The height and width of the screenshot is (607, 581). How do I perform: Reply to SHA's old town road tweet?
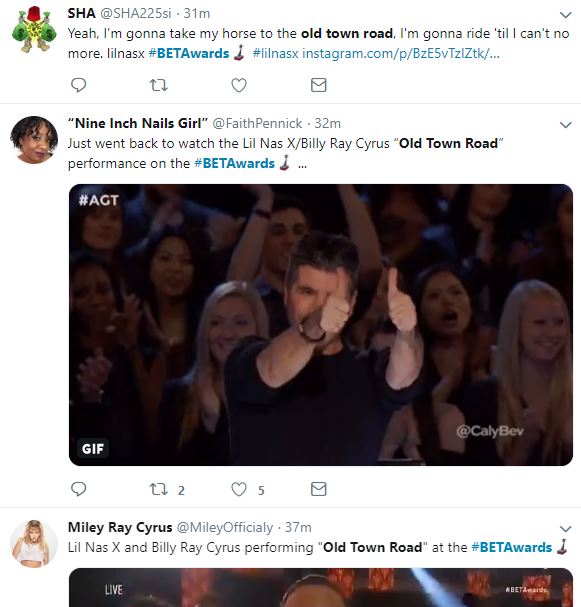pyautogui.click(x=79, y=85)
